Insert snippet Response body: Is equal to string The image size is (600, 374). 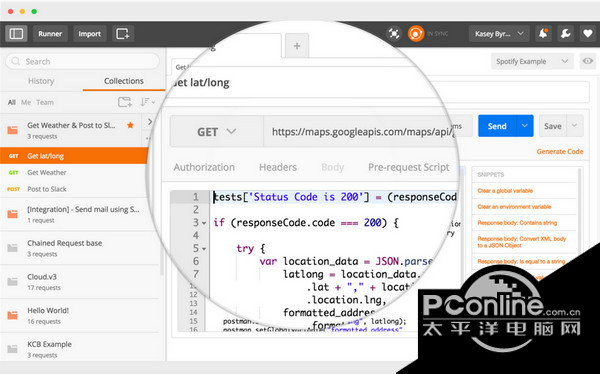[x=521, y=261]
